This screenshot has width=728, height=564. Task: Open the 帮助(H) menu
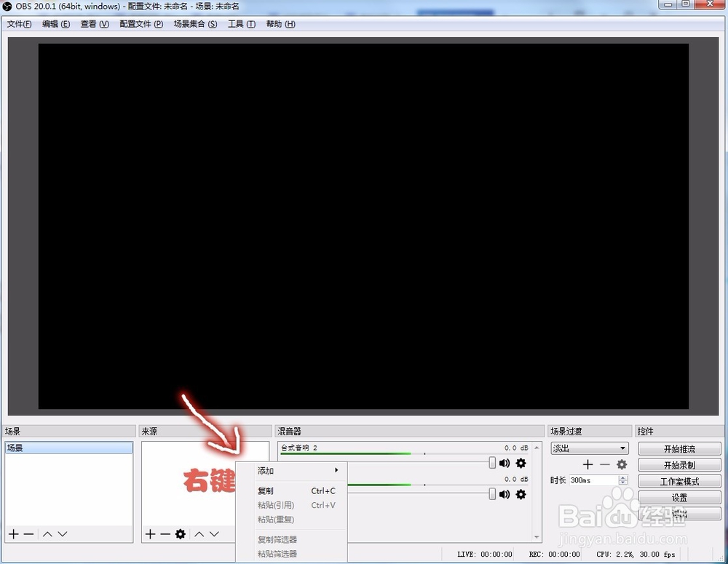[280, 24]
